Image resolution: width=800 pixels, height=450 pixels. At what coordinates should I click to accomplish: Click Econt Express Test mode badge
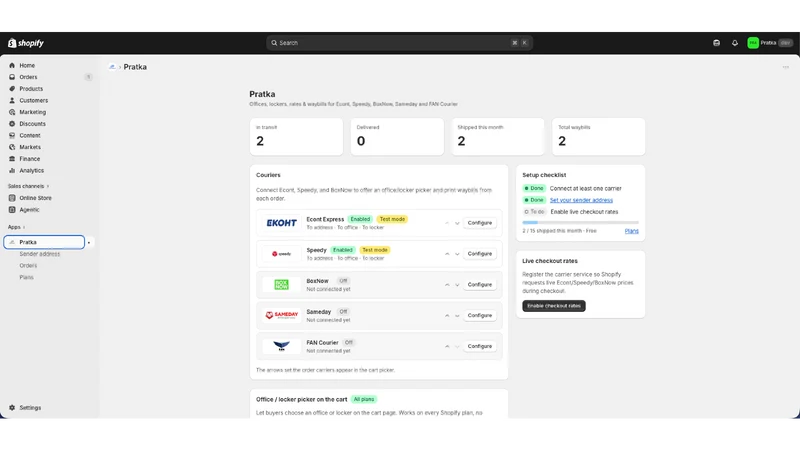392,219
